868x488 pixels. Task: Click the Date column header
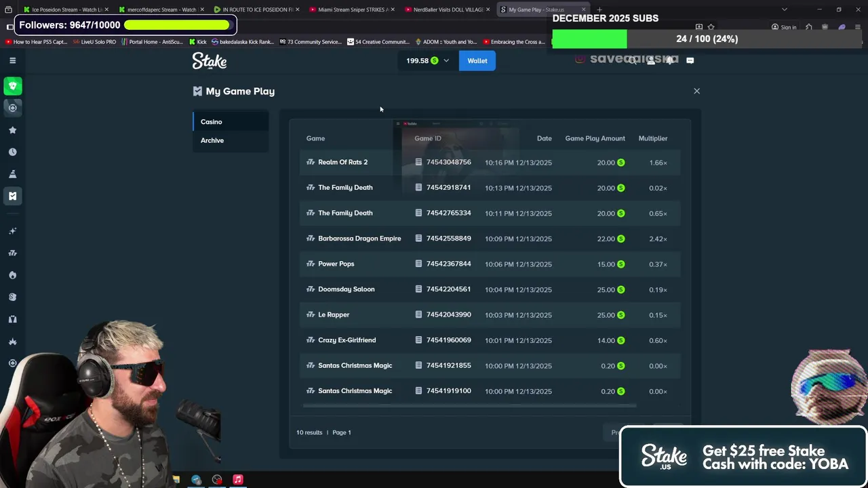click(x=544, y=138)
